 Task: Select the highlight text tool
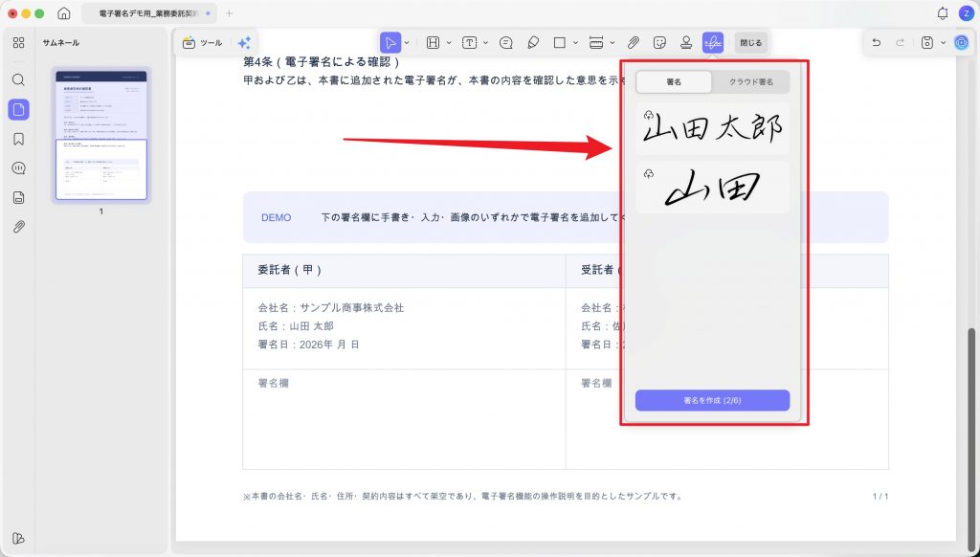coord(433,42)
